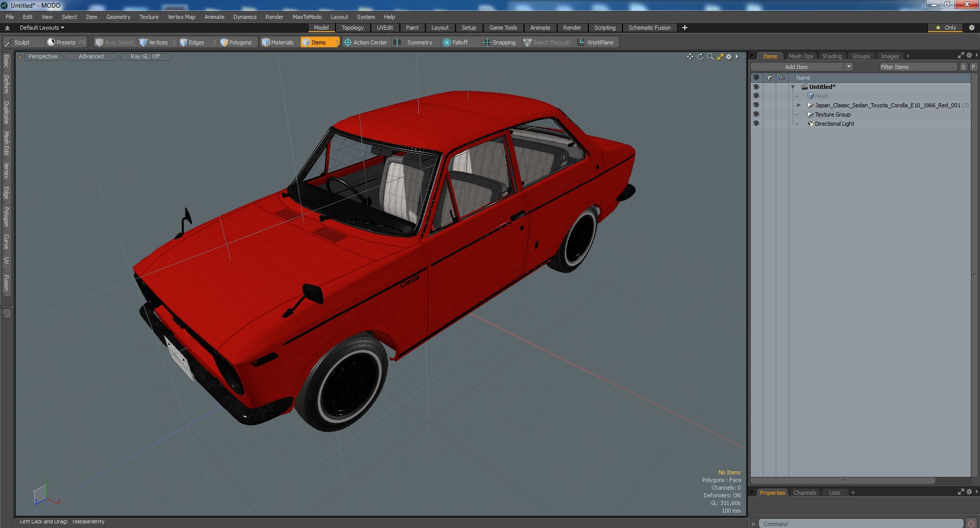Add a new layout tab with plus icon
The width and height of the screenshot is (980, 528).
pyautogui.click(x=685, y=28)
